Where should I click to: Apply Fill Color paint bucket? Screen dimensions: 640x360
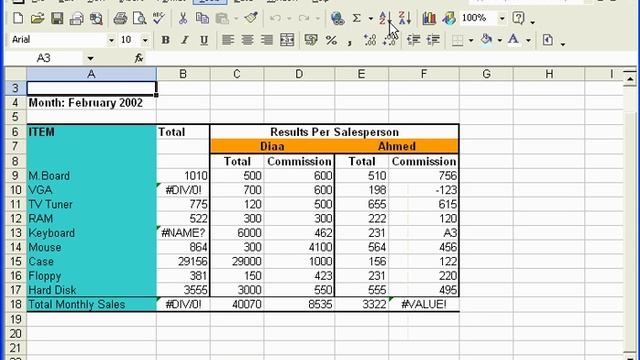(x=487, y=40)
